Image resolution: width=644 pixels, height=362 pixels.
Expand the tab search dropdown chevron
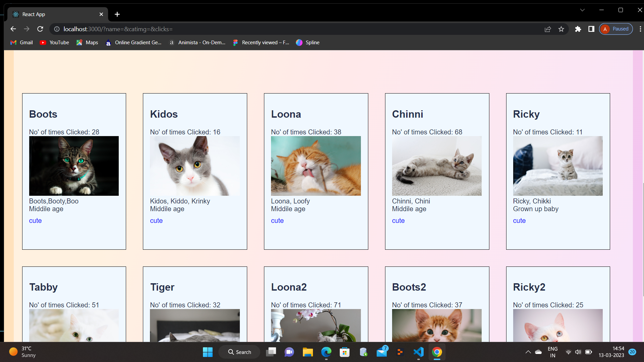(583, 10)
